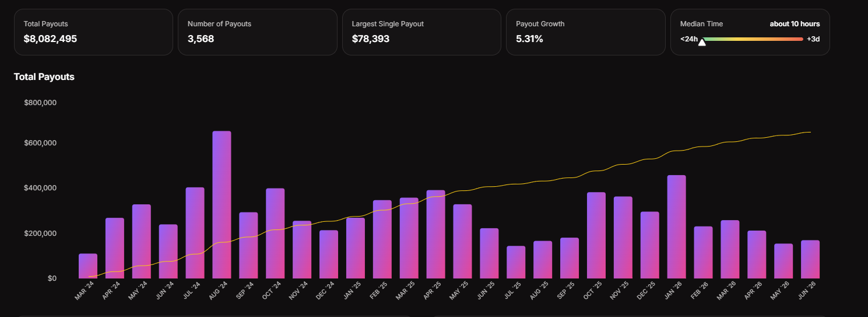The height and width of the screenshot is (317, 868).
Task: Open the Number of Payouts card
Action: [258, 32]
